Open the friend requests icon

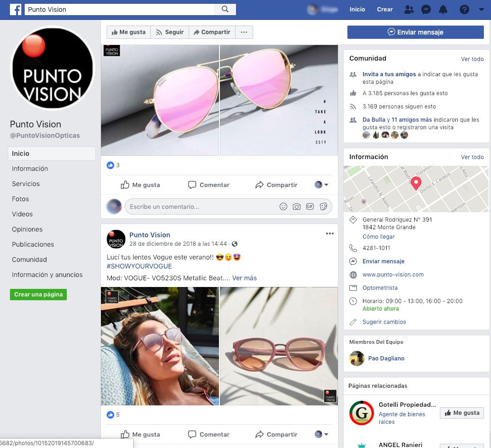(x=409, y=9)
